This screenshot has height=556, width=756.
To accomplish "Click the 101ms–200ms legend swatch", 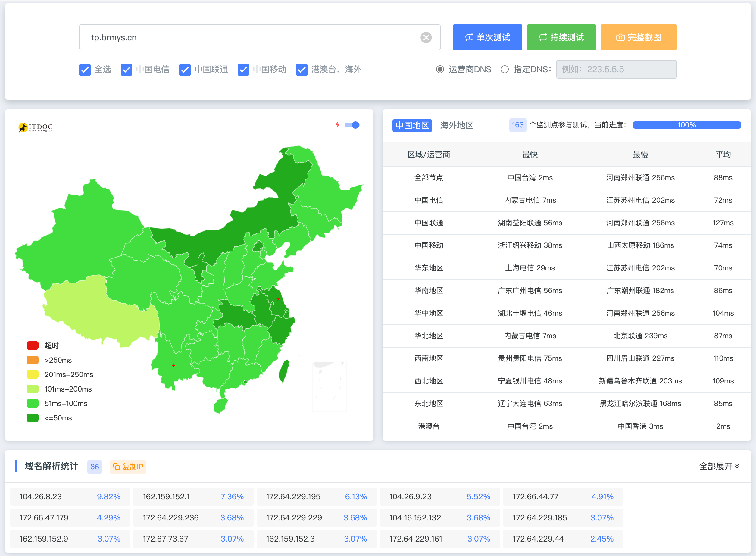I will click(33, 389).
